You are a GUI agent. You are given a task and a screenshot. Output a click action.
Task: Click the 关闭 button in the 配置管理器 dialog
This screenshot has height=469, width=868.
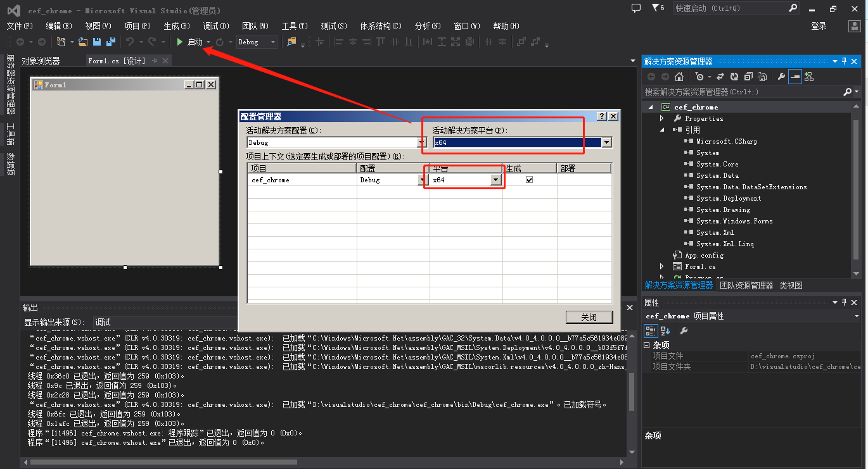[589, 317]
